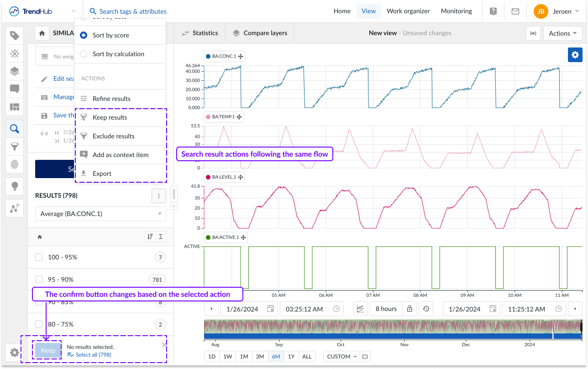
Task: Open the CUSTOM time range dropdown
Action: [x=341, y=357]
